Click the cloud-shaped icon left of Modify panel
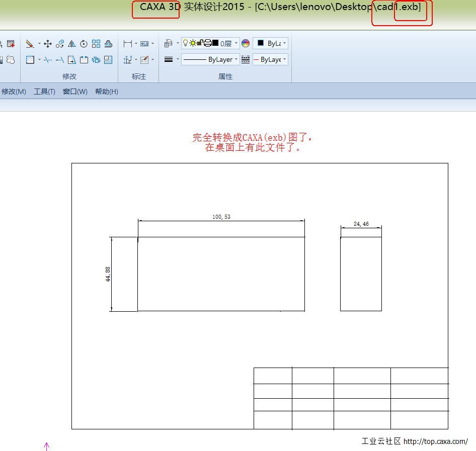Viewport: 476px width, 451px height. pos(11,60)
